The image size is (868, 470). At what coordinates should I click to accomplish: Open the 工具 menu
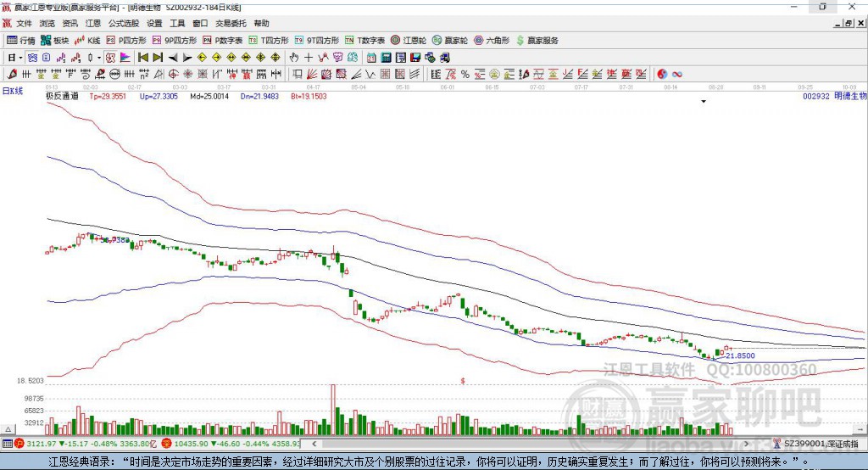tap(177, 23)
